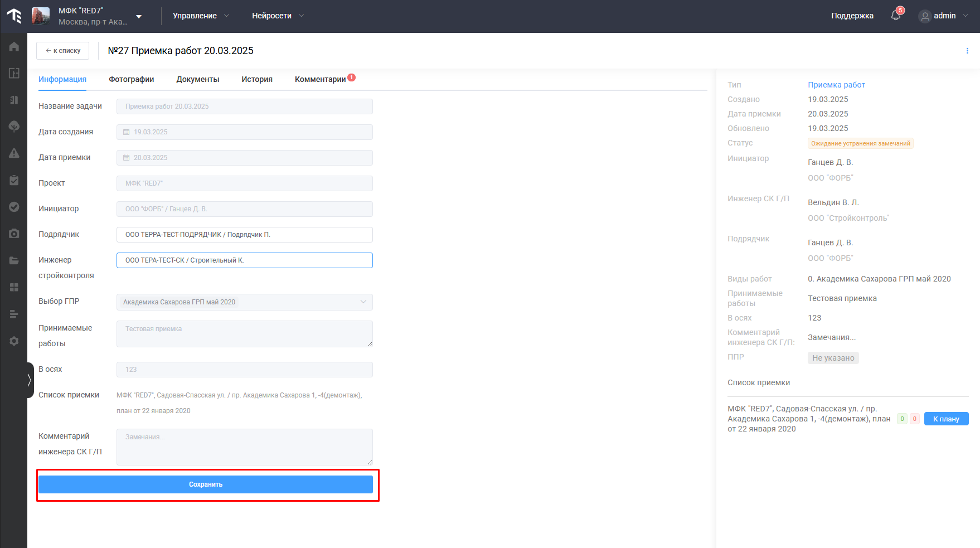Switch to the Фотографии tab
This screenshot has height=548, width=980.
[131, 79]
